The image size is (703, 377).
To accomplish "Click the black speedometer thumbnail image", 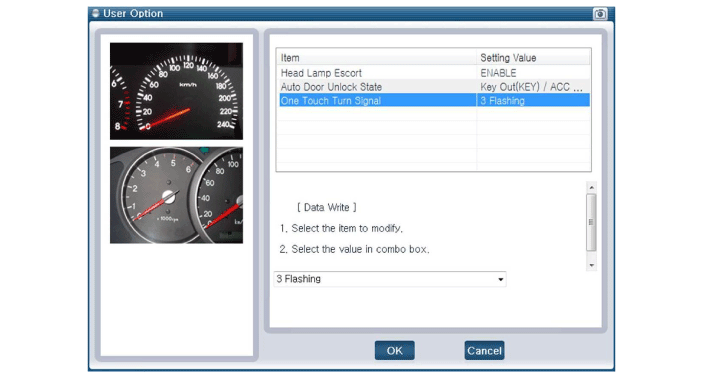I will click(176, 91).
